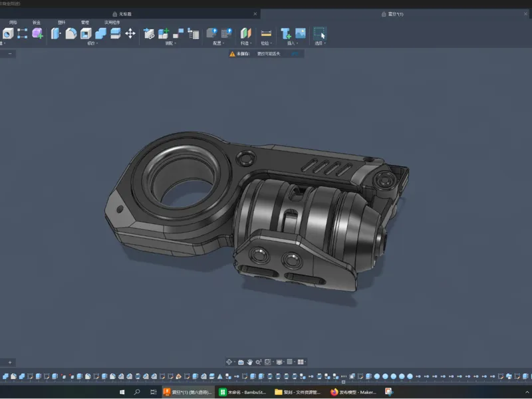The image size is (532, 399).
Task: Expand the 修改 dropdown menu
Action: pyautogui.click(x=92, y=43)
